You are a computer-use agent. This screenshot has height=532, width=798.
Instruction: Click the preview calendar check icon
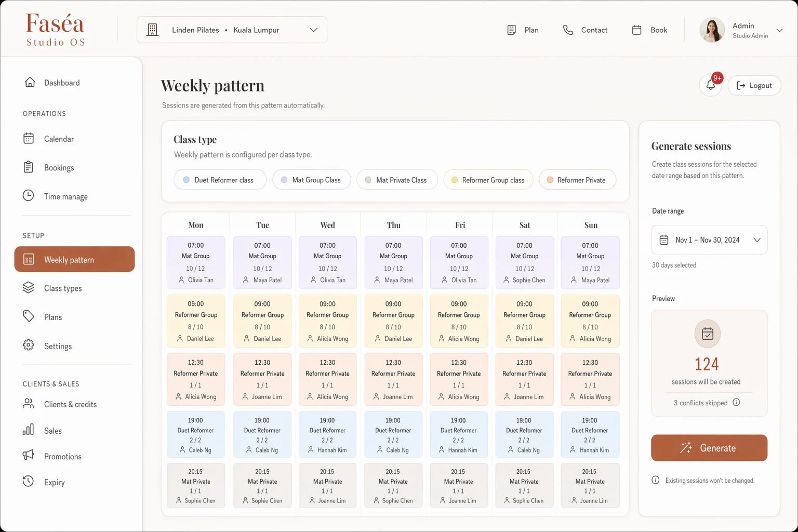708,334
